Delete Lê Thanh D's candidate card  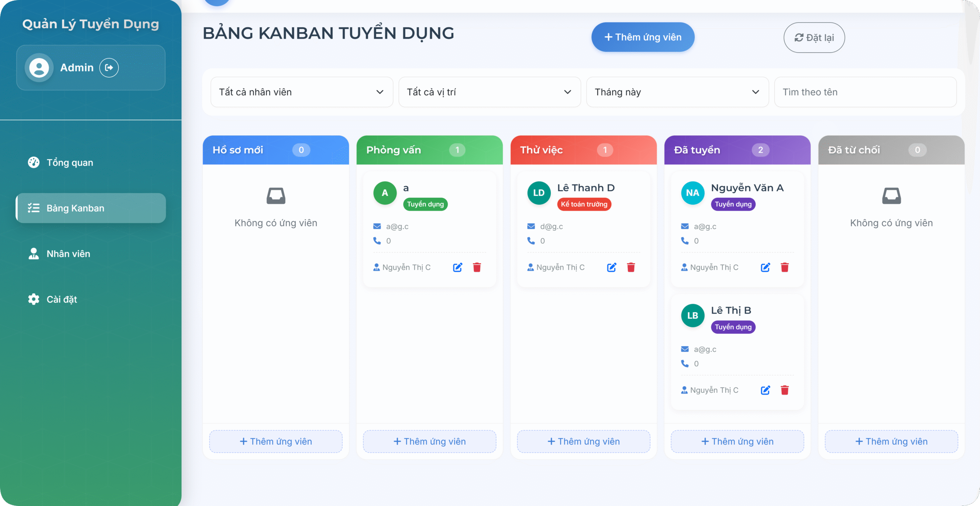coord(631,267)
